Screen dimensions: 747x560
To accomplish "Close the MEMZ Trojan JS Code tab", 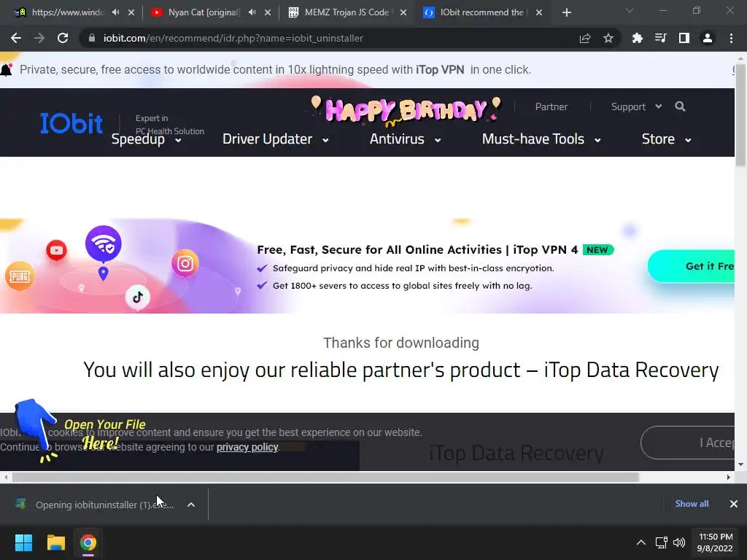I will pyautogui.click(x=403, y=12).
